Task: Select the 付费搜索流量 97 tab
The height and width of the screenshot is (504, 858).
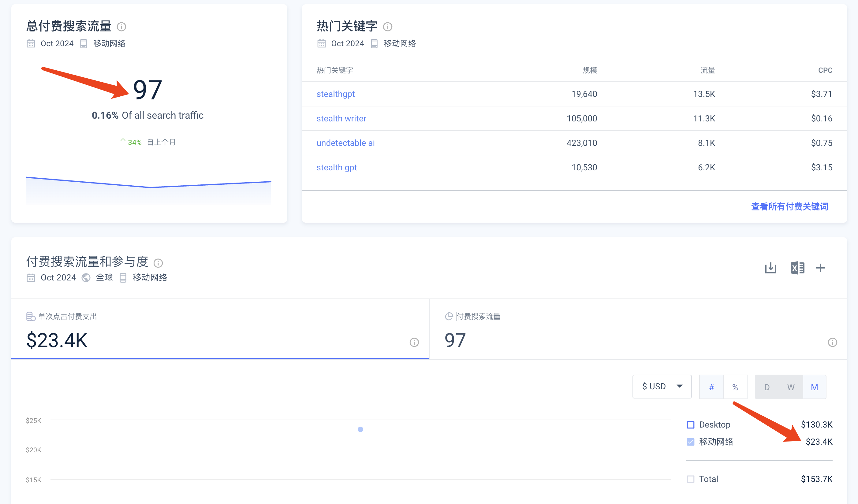Action: [x=638, y=329]
